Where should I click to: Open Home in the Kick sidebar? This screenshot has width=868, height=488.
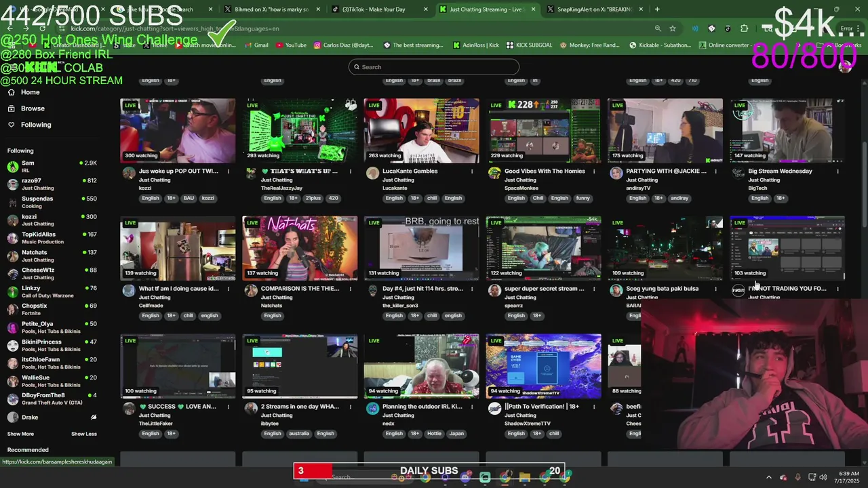(24, 92)
